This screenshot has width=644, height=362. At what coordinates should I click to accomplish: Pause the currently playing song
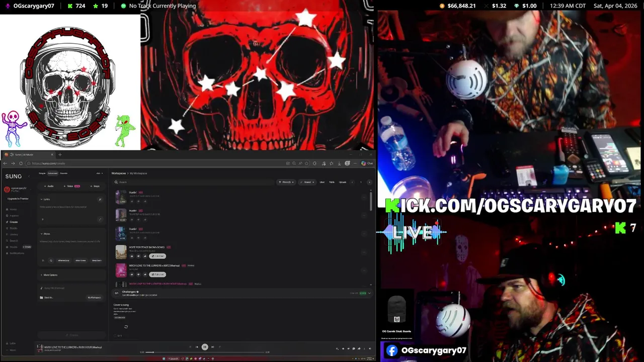click(205, 347)
